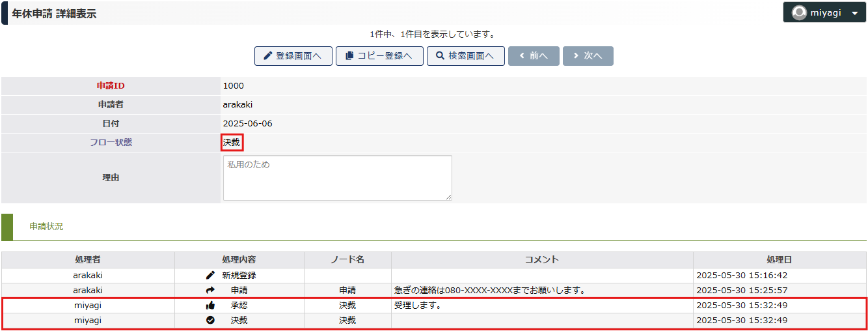The height and width of the screenshot is (331, 868).
Task: Click the check-circle icon in miyagi's 決裁 row
Action: 210,321
